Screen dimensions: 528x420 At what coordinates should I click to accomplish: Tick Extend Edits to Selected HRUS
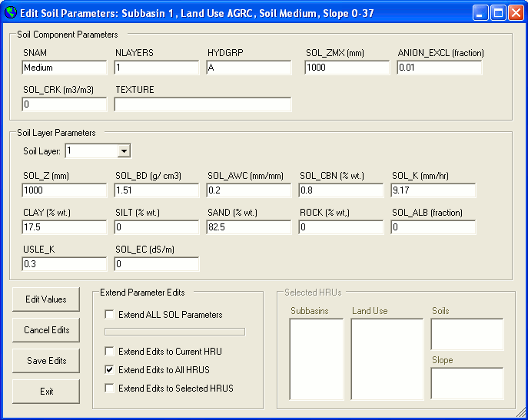click(x=110, y=389)
